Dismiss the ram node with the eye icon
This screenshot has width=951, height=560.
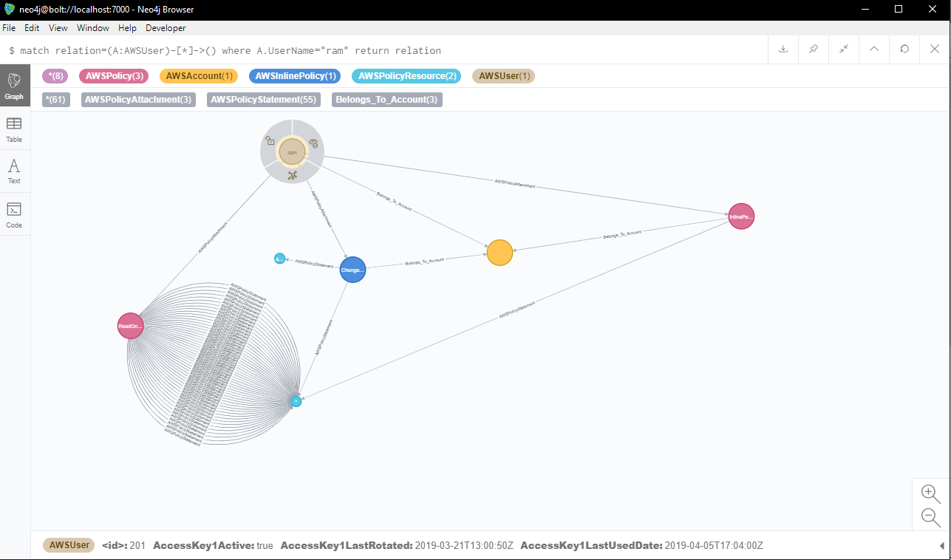pos(313,143)
